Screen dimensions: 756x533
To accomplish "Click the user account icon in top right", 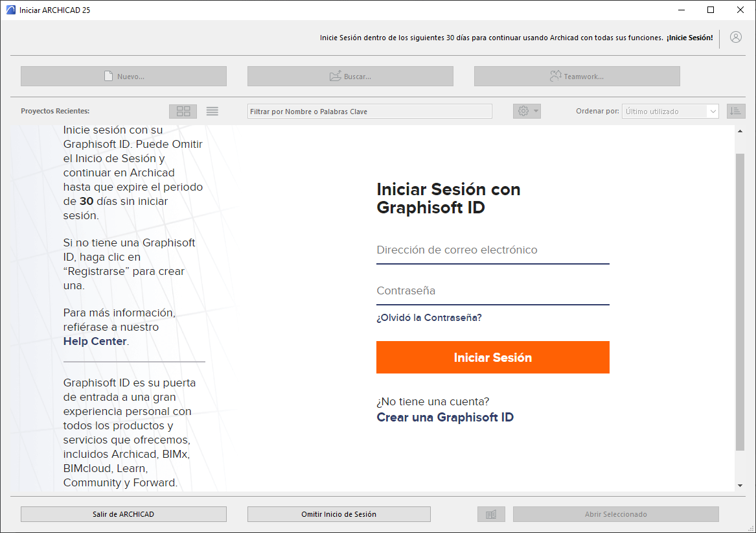I will pos(735,37).
